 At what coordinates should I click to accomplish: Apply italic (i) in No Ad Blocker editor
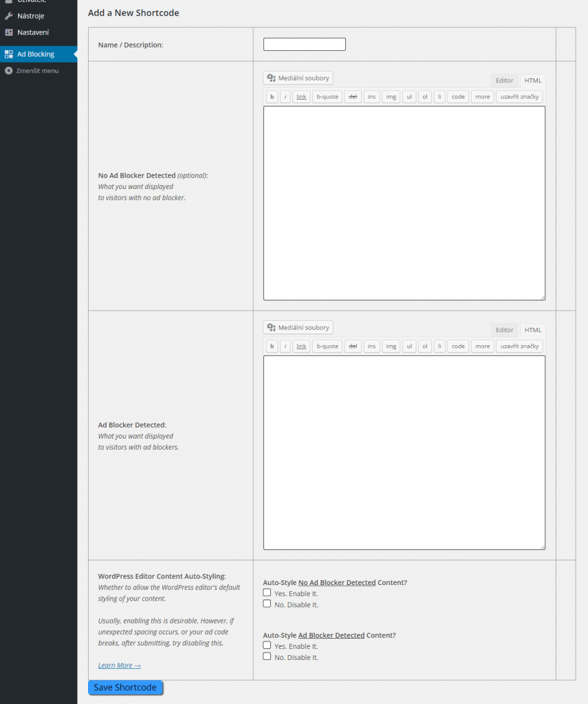coord(285,96)
